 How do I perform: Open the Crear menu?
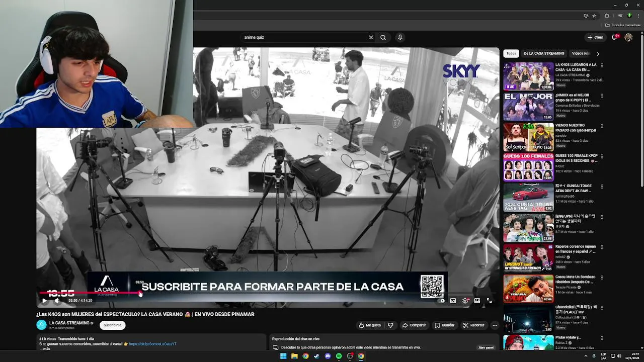tap(595, 37)
